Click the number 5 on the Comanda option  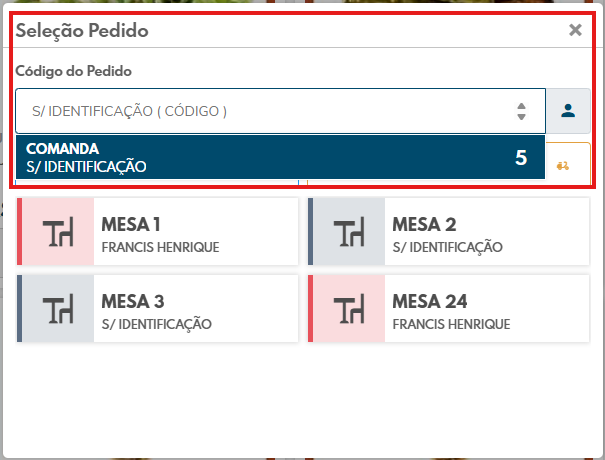coord(520,158)
